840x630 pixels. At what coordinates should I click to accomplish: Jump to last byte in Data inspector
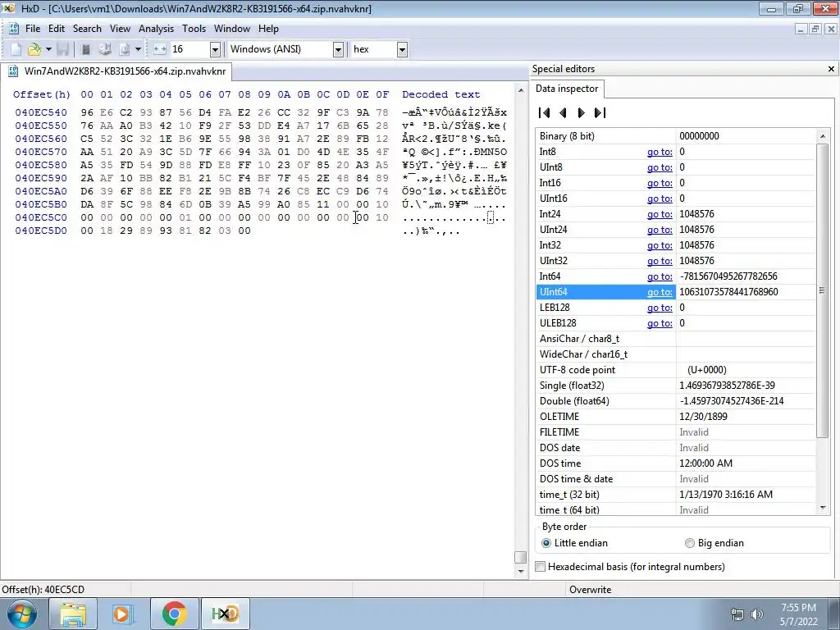coord(600,112)
